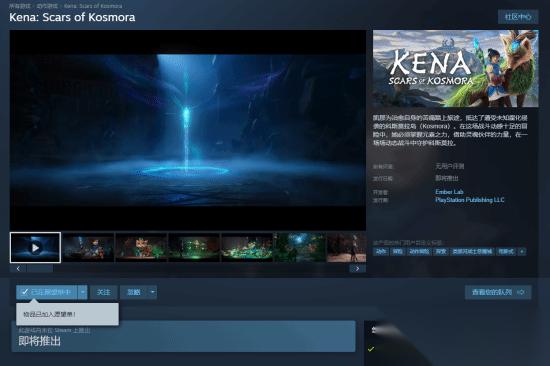
Task: Open the seventh thumbnail with standing figure
Action: tap(347, 247)
